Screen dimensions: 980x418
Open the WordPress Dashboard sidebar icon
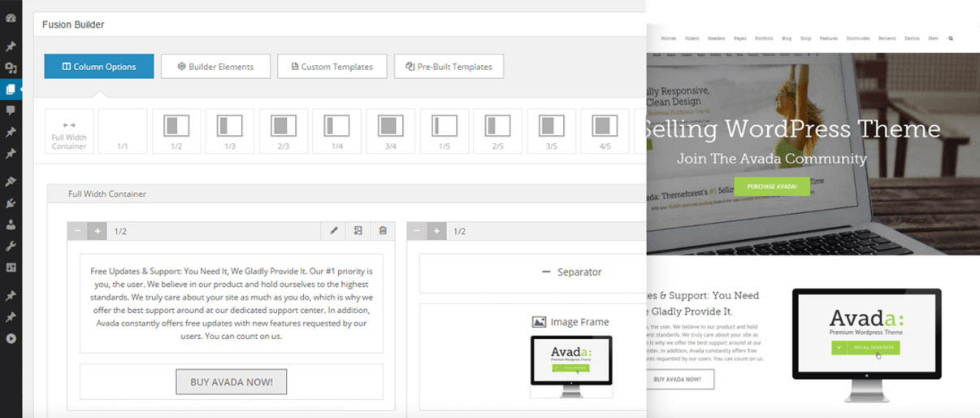click(11, 18)
